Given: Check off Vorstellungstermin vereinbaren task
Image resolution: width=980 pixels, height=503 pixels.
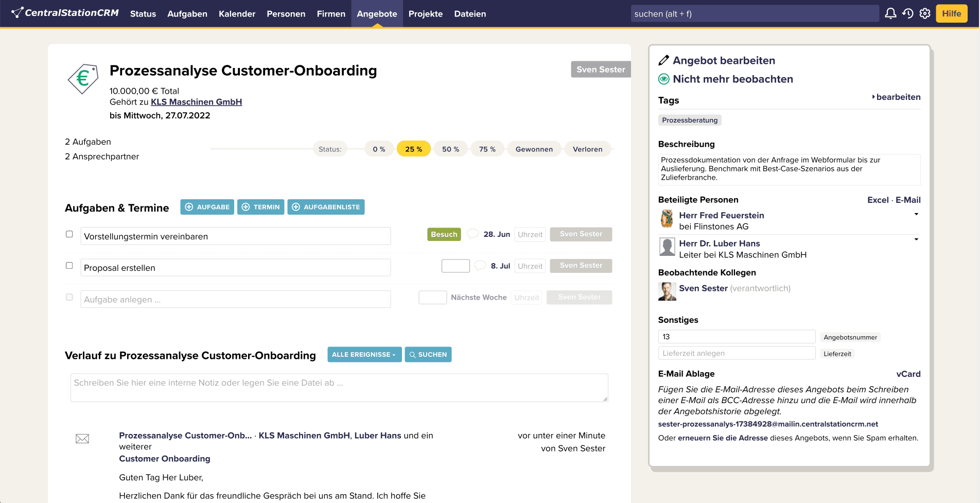Looking at the screenshot, I should point(69,234).
